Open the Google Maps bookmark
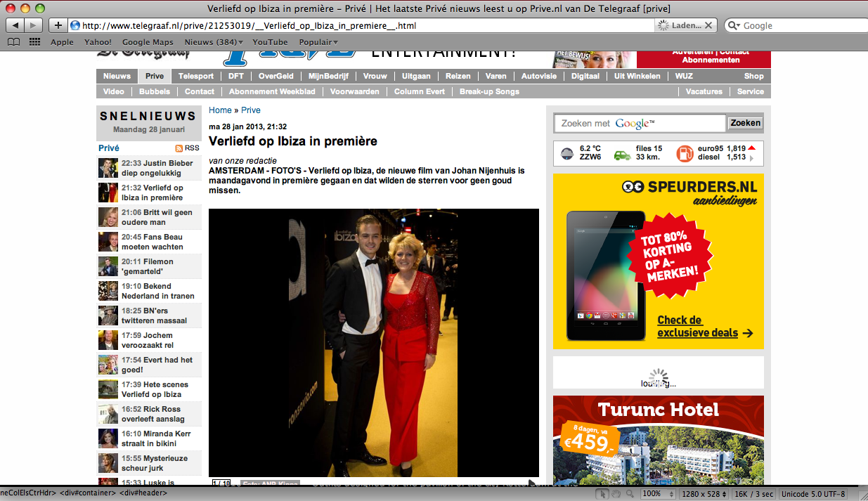Screen dimensions: 868x501 click(x=148, y=42)
